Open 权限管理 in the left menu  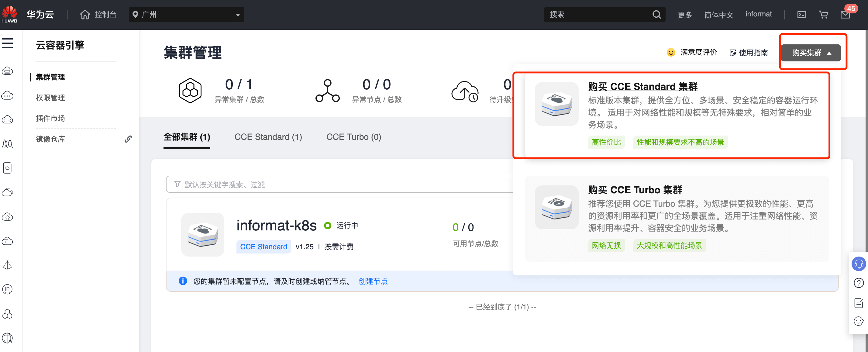click(50, 98)
